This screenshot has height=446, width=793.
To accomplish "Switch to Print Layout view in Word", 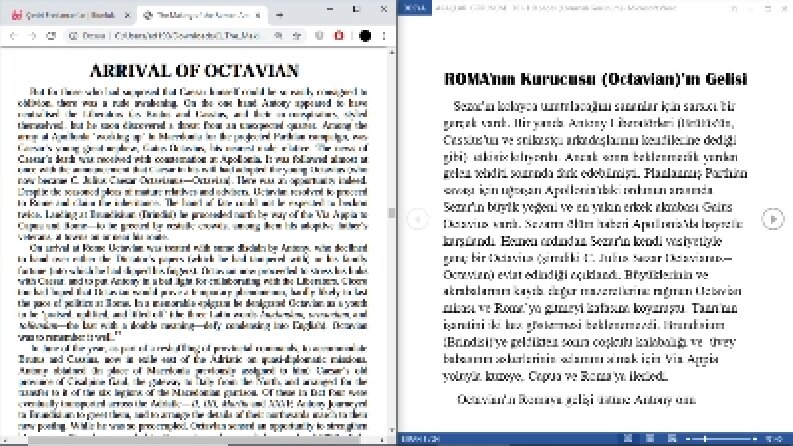I will coord(650,439).
